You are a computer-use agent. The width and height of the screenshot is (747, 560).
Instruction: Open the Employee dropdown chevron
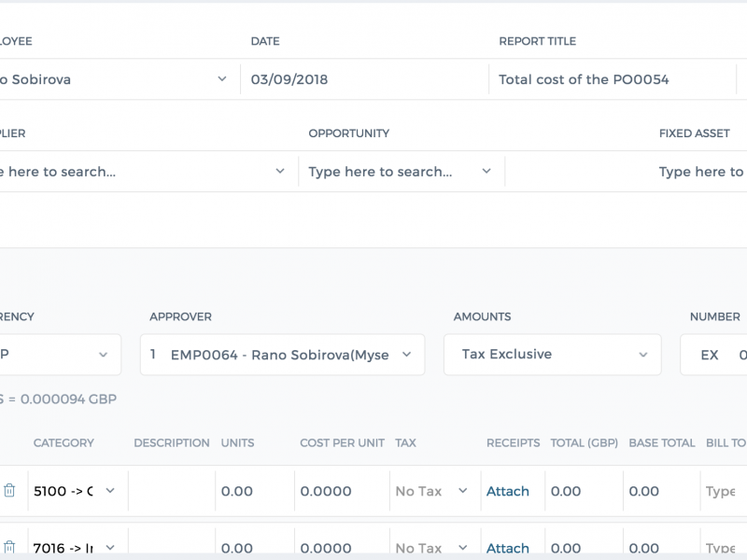click(222, 79)
